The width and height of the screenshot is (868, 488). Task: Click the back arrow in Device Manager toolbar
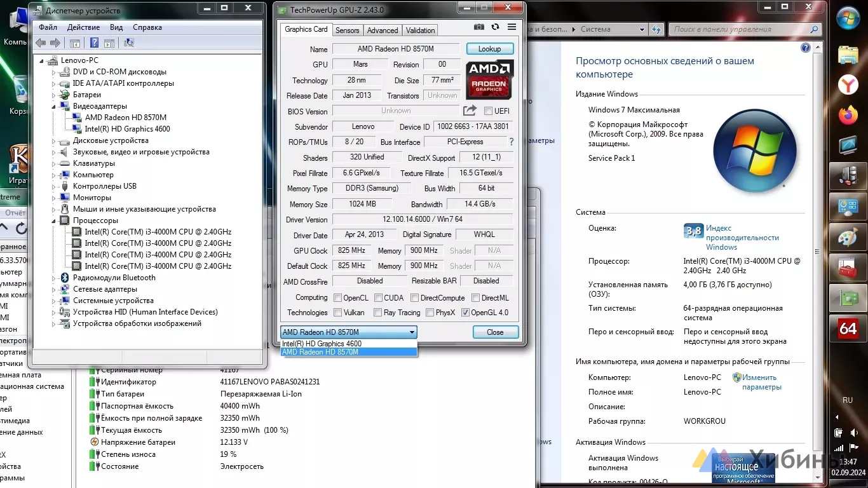pyautogui.click(x=41, y=43)
